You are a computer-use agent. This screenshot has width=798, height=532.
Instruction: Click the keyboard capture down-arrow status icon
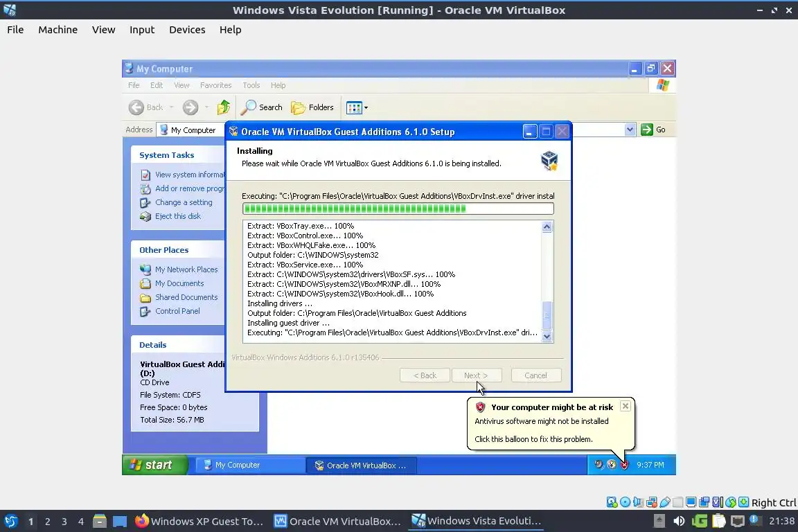pyautogui.click(x=743, y=502)
